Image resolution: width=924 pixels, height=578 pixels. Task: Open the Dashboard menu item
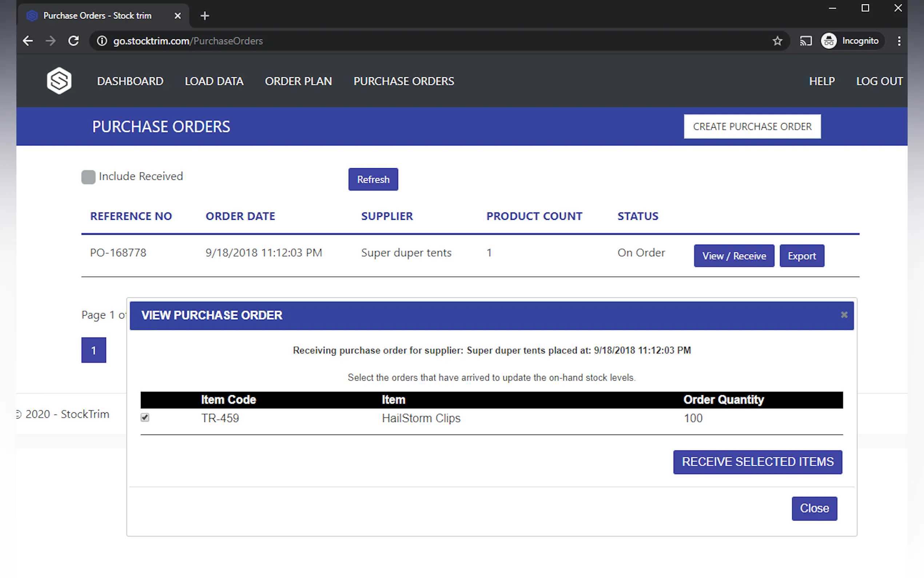(130, 81)
